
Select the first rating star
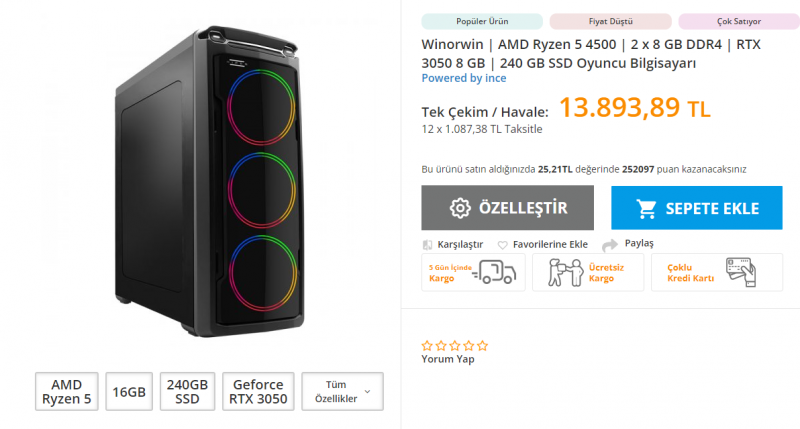click(428, 346)
